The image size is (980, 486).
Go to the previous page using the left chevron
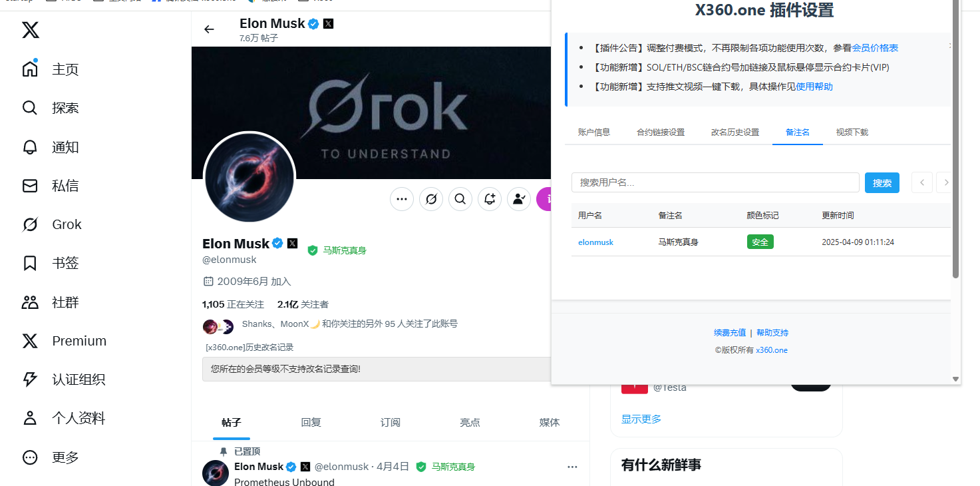coord(922,182)
